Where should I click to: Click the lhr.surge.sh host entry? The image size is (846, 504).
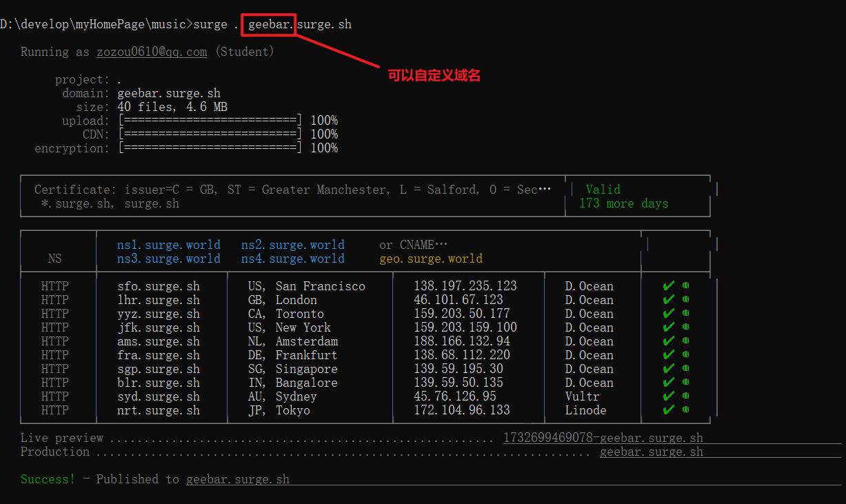(159, 300)
